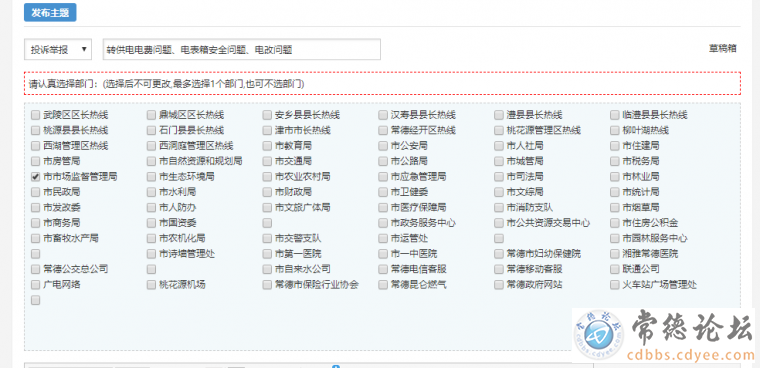Select the 市统计局 checkbox
Viewport: 760px width, 368px height.
tap(615, 192)
